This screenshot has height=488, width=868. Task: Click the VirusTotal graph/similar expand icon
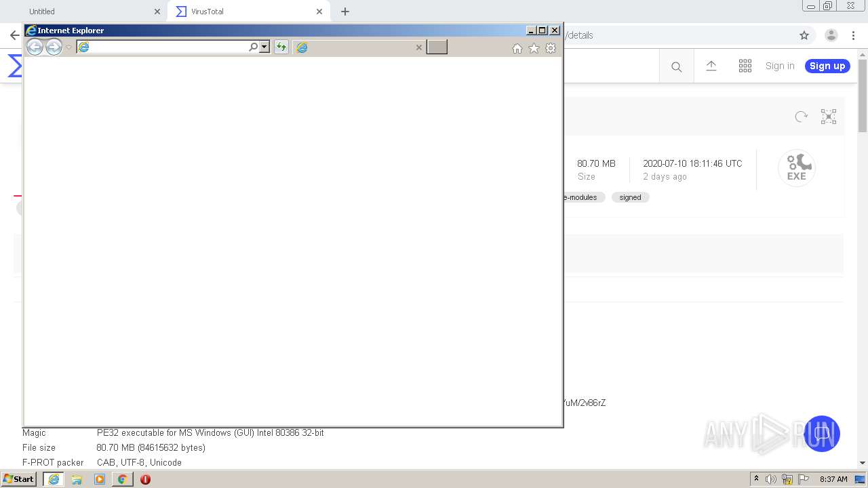coord(829,117)
